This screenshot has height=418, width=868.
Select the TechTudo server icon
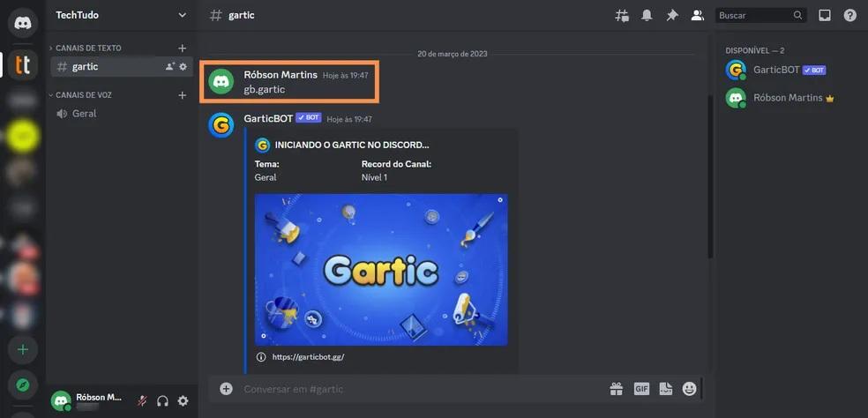point(23,64)
